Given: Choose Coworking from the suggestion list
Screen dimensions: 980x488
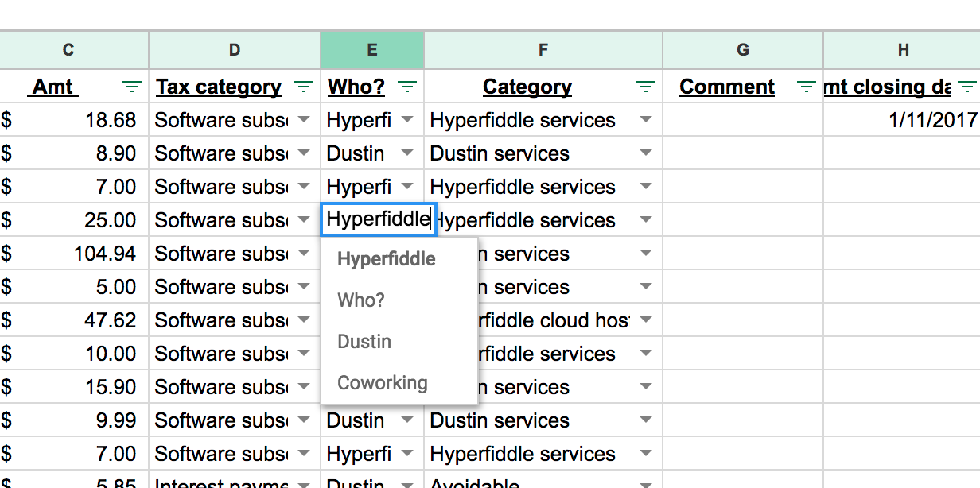Looking at the screenshot, I should point(399,383).
